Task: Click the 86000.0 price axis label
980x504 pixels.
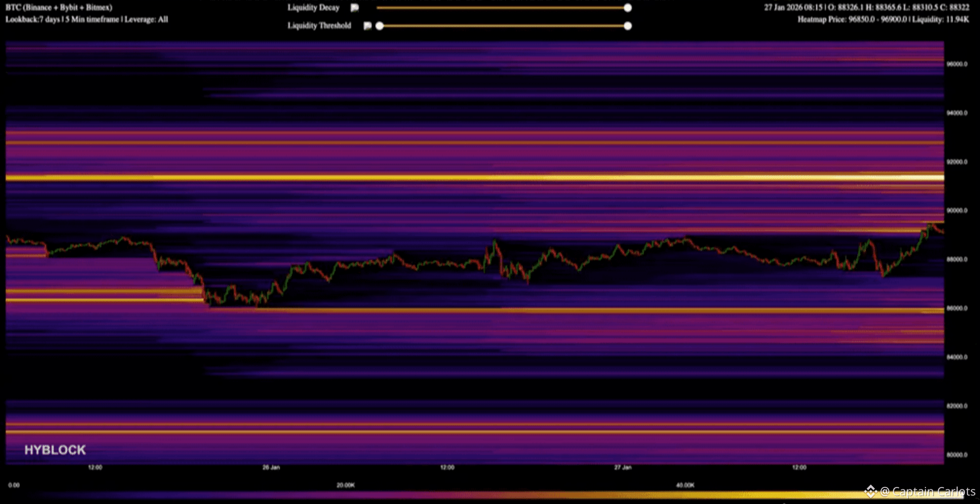Action: 957,308
